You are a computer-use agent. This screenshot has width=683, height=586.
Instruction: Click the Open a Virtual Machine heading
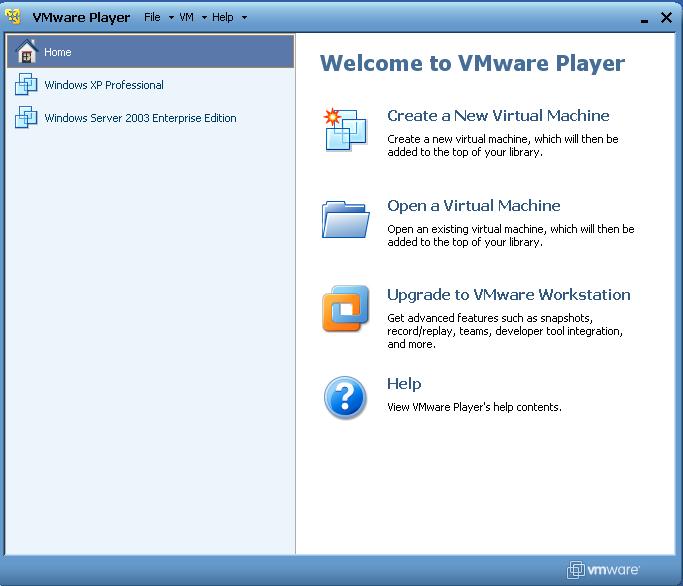click(x=473, y=206)
